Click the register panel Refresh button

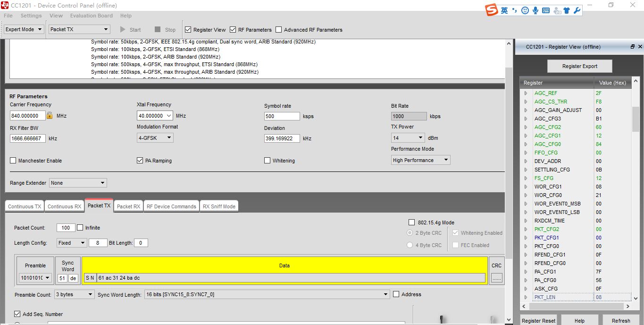click(x=621, y=321)
